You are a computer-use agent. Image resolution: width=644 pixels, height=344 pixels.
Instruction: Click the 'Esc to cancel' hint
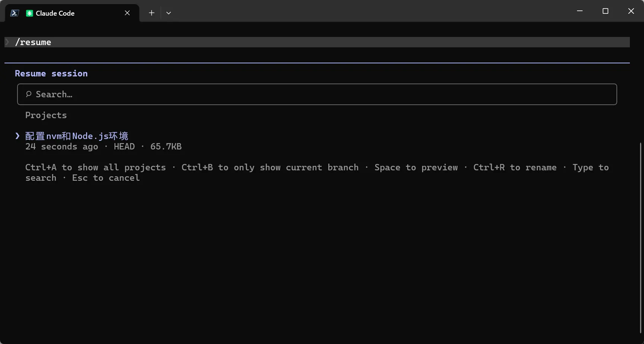click(x=106, y=178)
